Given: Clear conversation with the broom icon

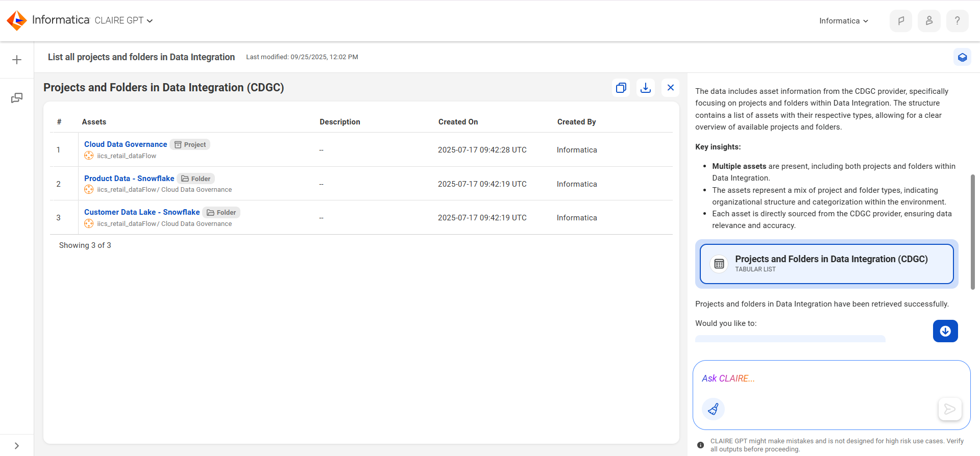Looking at the screenshot, I should tap(713, 409).
